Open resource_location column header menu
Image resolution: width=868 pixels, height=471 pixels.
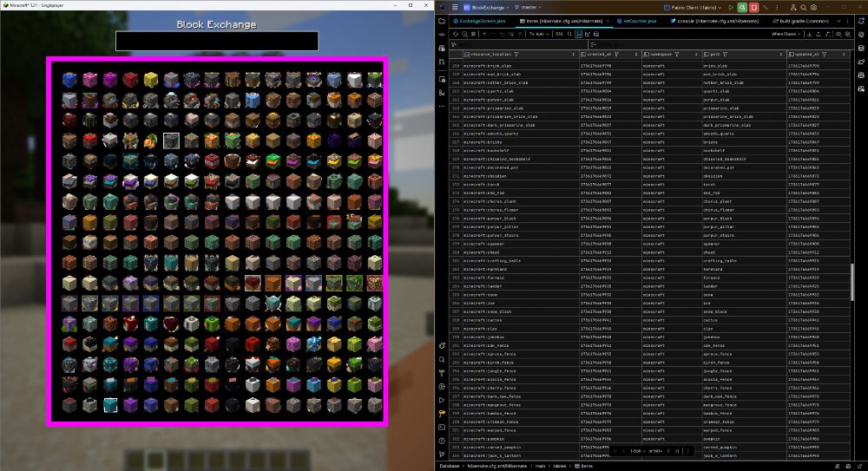pos(573,55)
